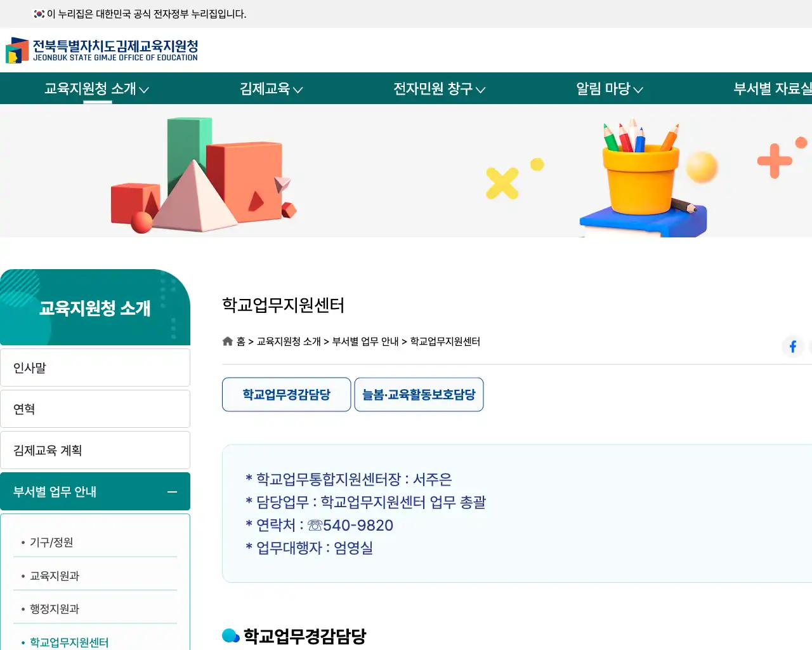Click the official e-government notice text
Viewport: 812px width, 650px height.
[x=147, y=14]
